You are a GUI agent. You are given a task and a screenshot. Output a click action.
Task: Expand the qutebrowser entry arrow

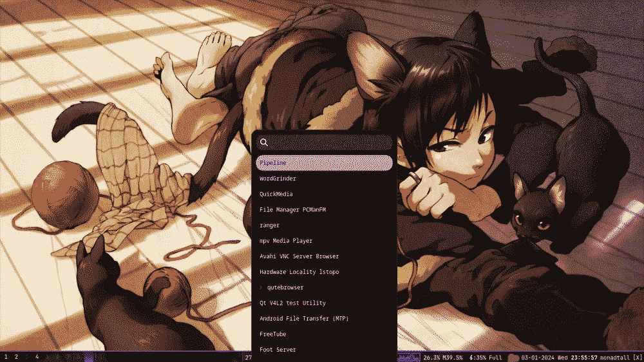click(x=261, y=287)
